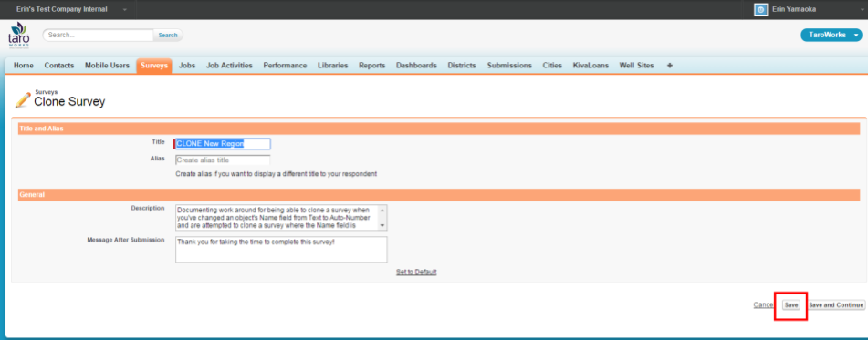Click the Search button
The image size is (868, 340).
168,35
